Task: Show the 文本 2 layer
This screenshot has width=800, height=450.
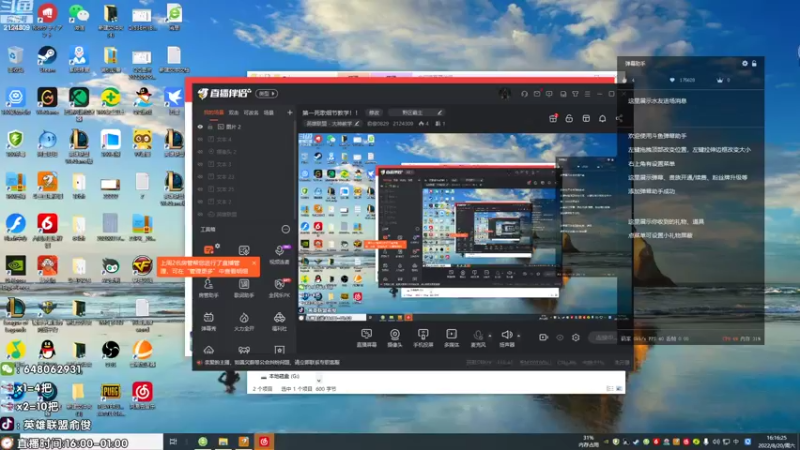Action: coord(200,202)
